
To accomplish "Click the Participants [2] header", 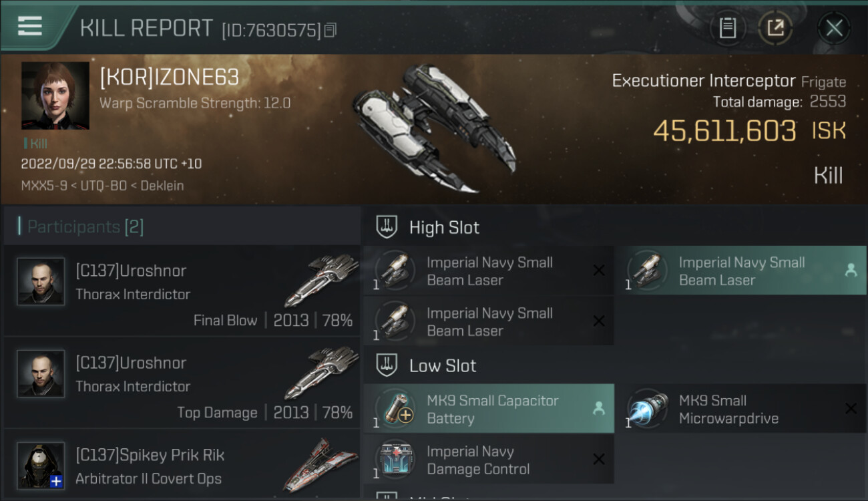I will [85, 227].
